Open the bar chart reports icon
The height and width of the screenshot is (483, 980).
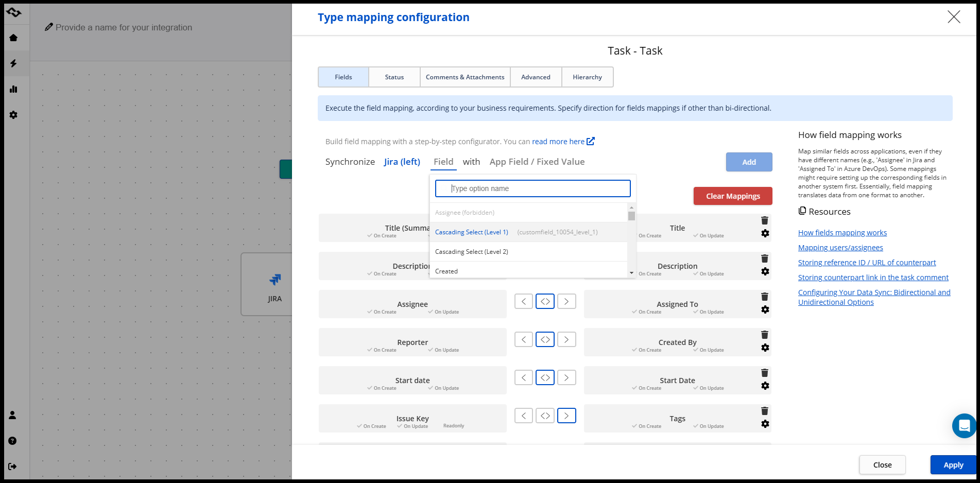click(x=13, y=89)
